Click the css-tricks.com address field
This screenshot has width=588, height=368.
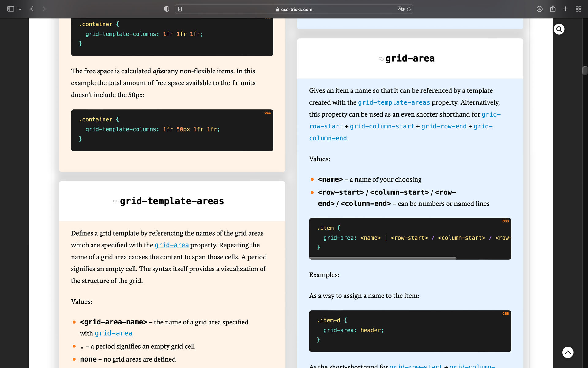294,9
